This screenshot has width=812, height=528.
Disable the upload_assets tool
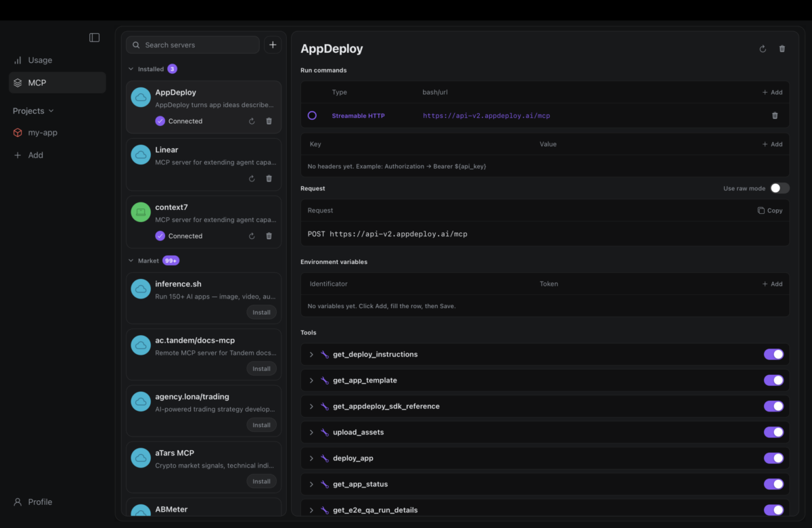(x=774, y=432)
